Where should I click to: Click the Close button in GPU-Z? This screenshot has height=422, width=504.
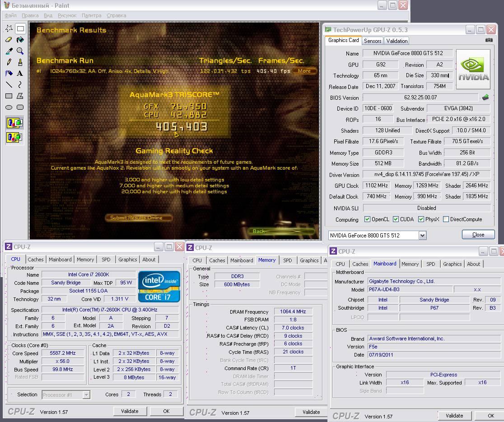click(x=478, y=235)
